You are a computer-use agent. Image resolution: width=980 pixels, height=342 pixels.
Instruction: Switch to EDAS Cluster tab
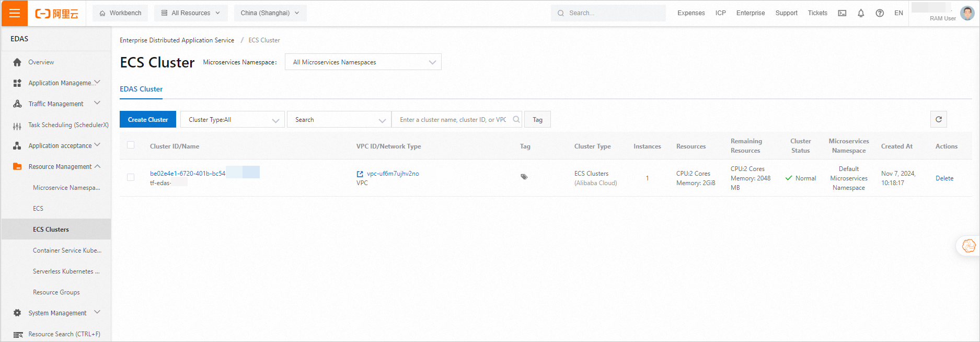point(141,89)
